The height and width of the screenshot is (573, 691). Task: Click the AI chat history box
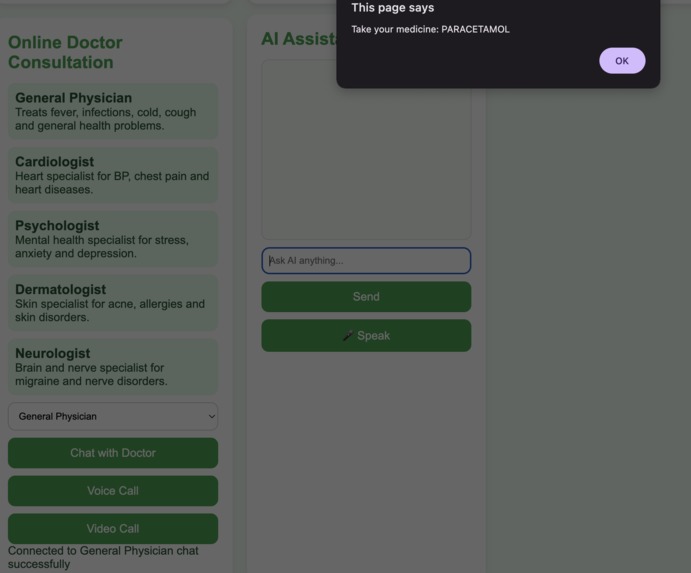tap(366, 150)
